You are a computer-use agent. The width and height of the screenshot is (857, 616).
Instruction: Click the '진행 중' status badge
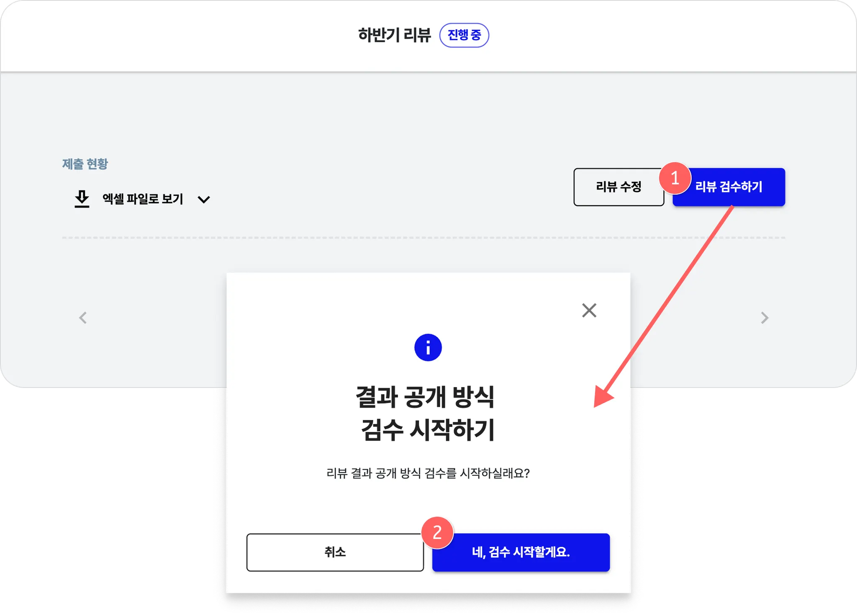tap(464, 35)
